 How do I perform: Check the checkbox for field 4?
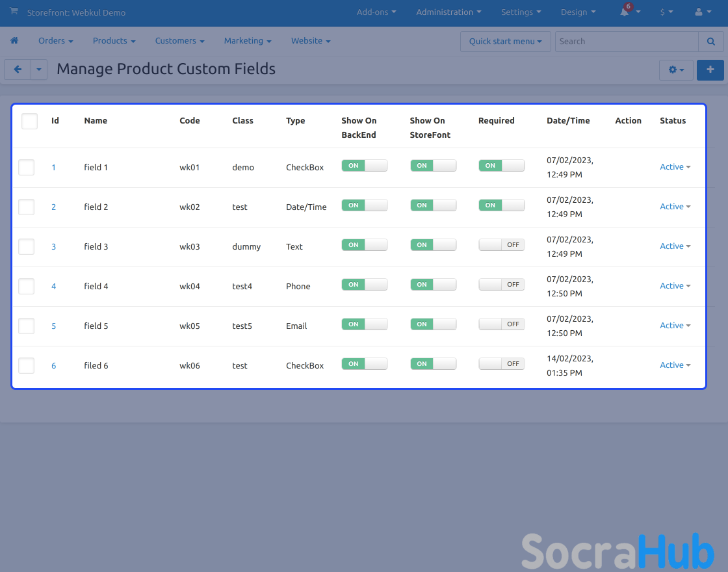pos(27,287)
